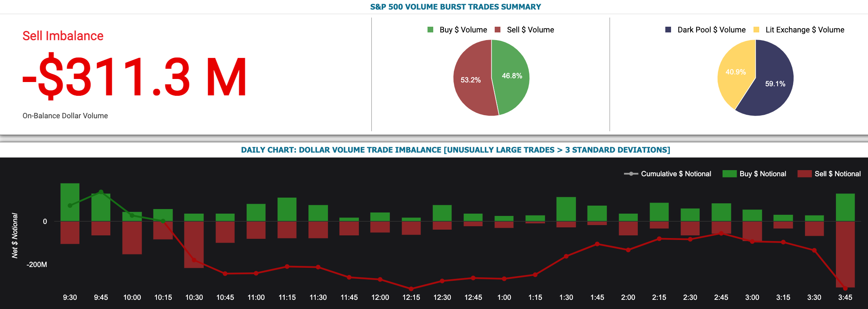Click the Sell $ Volume red legend swatch

[x=497, y=30]
